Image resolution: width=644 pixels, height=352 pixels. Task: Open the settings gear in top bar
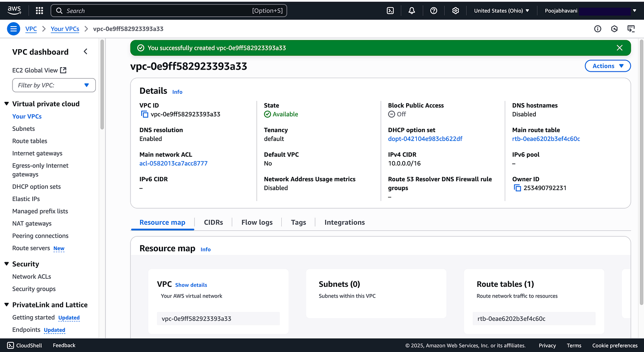(456, 11)
